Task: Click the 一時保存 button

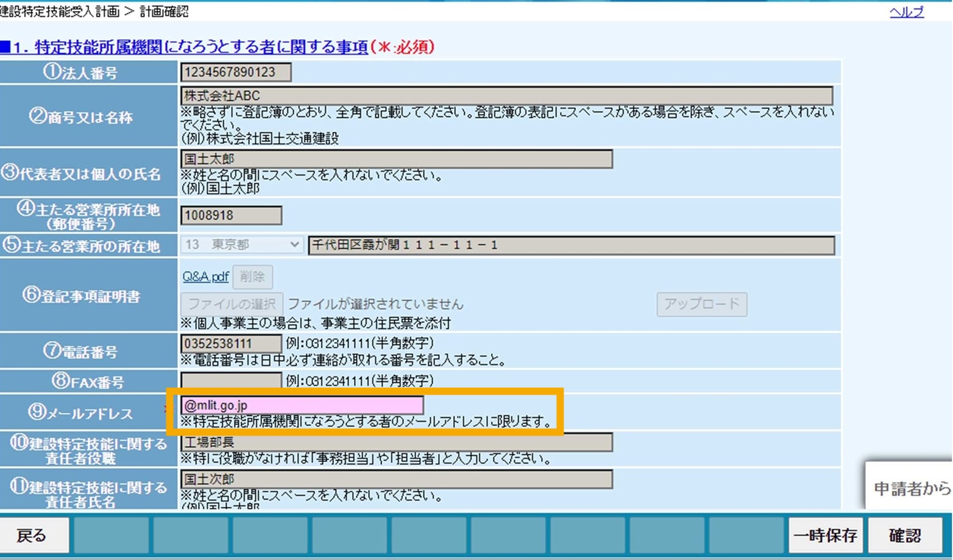Action: click(826, 536)
